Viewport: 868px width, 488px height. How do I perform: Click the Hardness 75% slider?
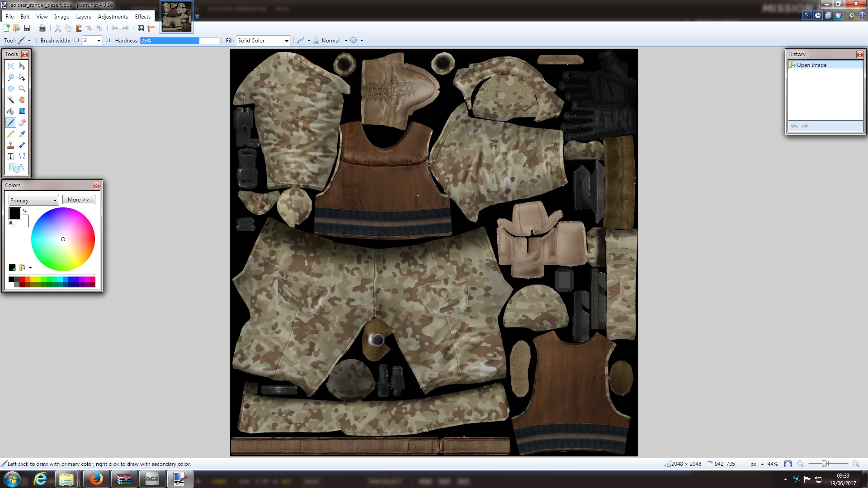179,40
